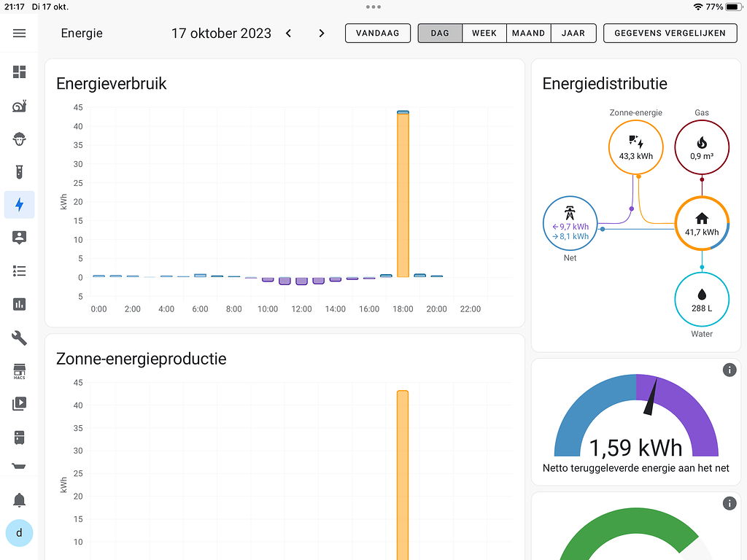Viewport: 747px width, 560px height.
Task: Open the hamburger sidebar menu
Action: [20, 34]
